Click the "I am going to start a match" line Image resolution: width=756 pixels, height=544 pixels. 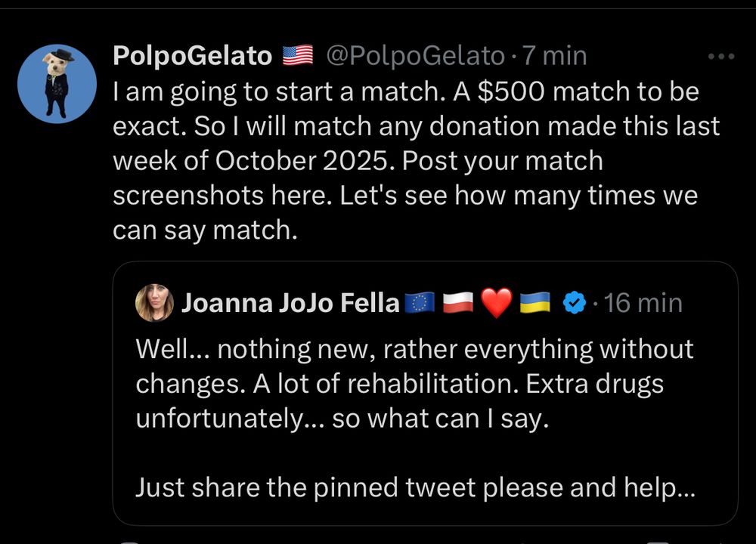[x=405, y=92]
